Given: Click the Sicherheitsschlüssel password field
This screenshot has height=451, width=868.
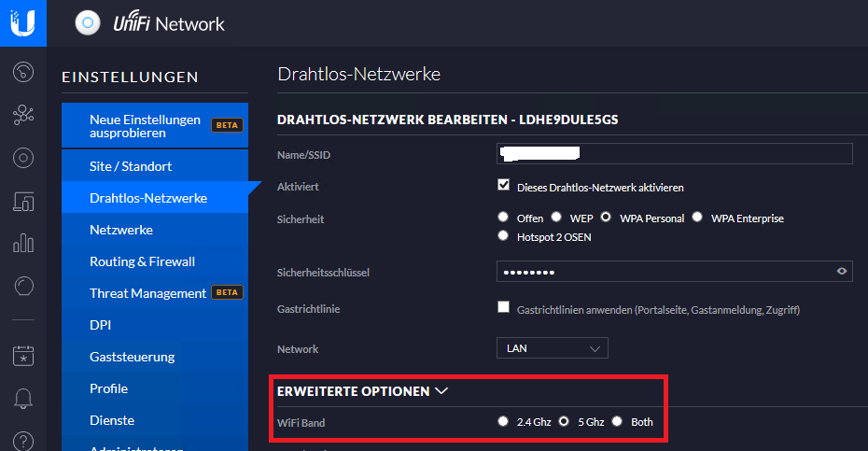Looking at the screenshot, I should 663,272.
